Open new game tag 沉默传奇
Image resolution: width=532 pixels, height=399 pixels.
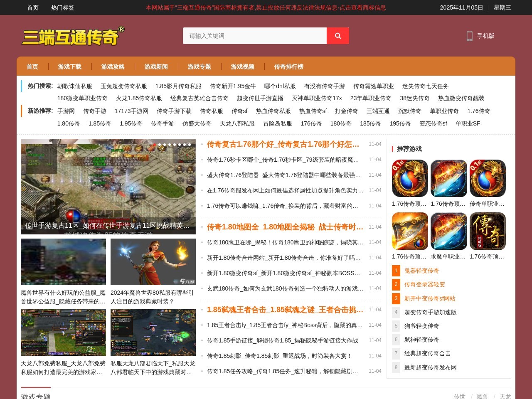[x=410, y=111]
